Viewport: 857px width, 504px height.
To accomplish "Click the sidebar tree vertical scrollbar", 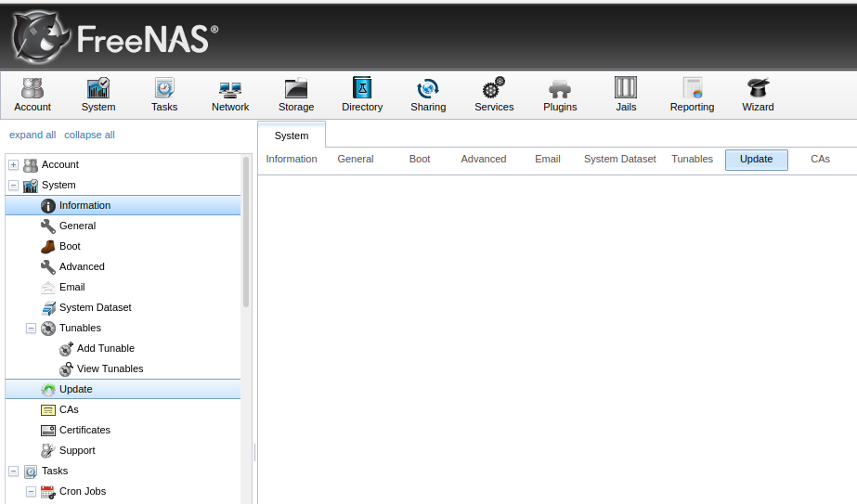I will click(x=246, y=231).
